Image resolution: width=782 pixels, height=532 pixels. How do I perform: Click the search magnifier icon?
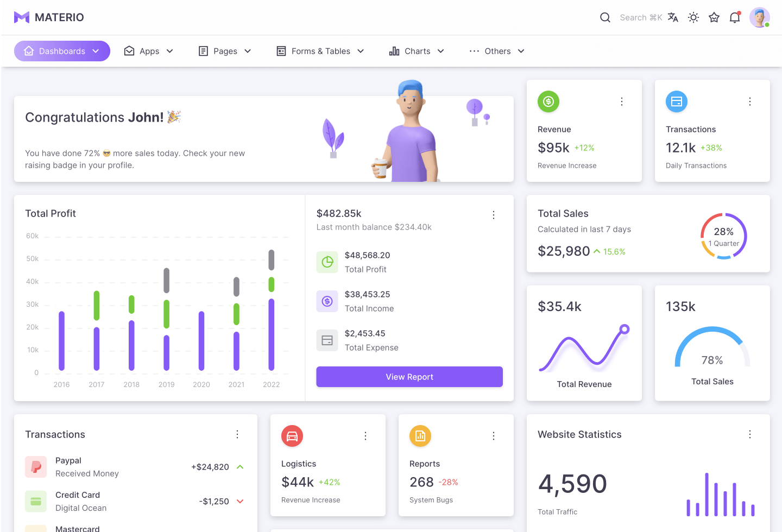(605, 17)
